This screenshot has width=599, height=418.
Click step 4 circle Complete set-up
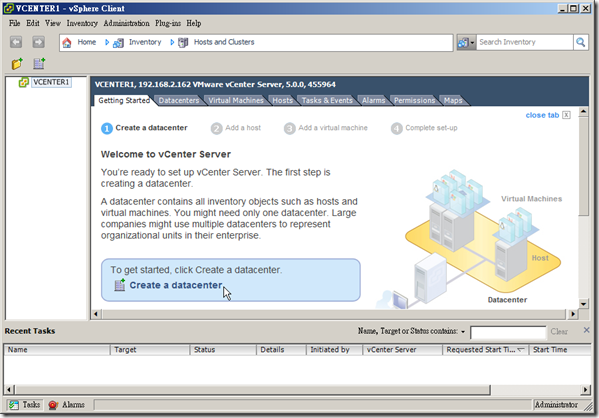397,128
